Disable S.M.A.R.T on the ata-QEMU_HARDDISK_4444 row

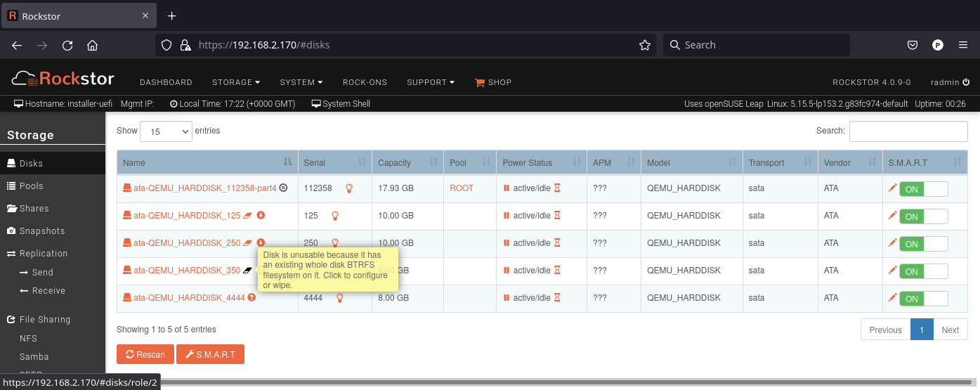click(x=923, y=299)
